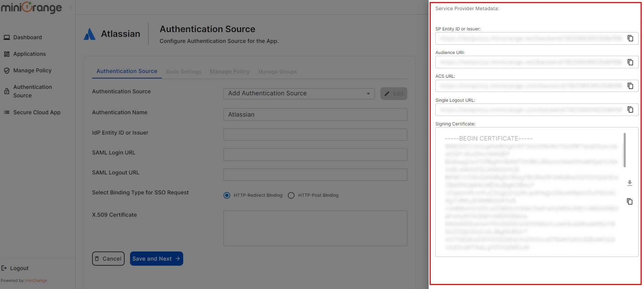644x289 pixels.
Task: Switch to the Basic Settings tab
Action: point(184,72)
